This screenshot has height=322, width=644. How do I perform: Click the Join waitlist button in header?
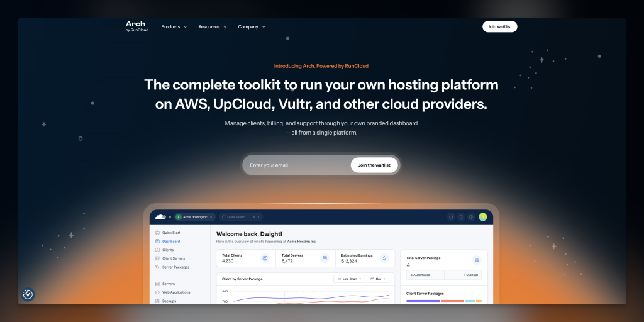pyautogui.click(x=499, y=26)
